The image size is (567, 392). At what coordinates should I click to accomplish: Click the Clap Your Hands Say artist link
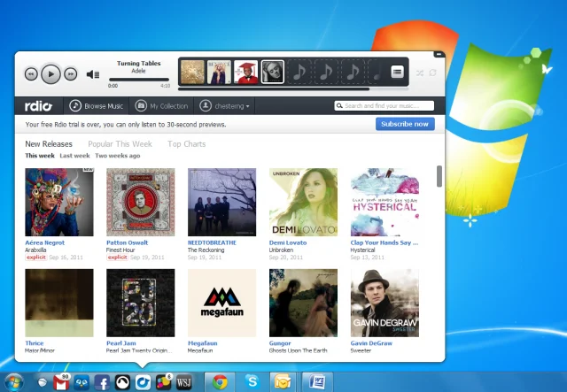pyautogui.click(x=384, y=242)
